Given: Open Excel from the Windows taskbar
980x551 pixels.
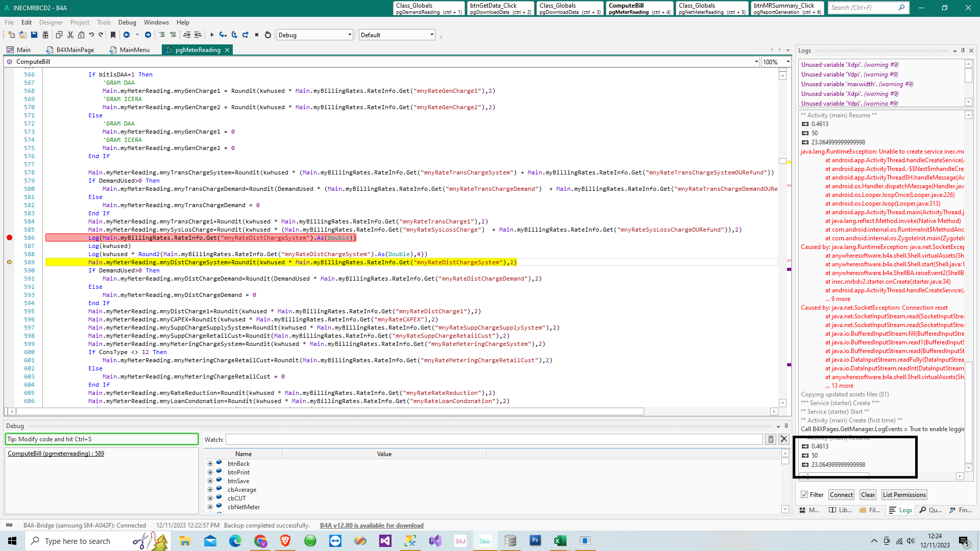Looking at the screenshot, I should pyautogui.click(x=560, y=541).
